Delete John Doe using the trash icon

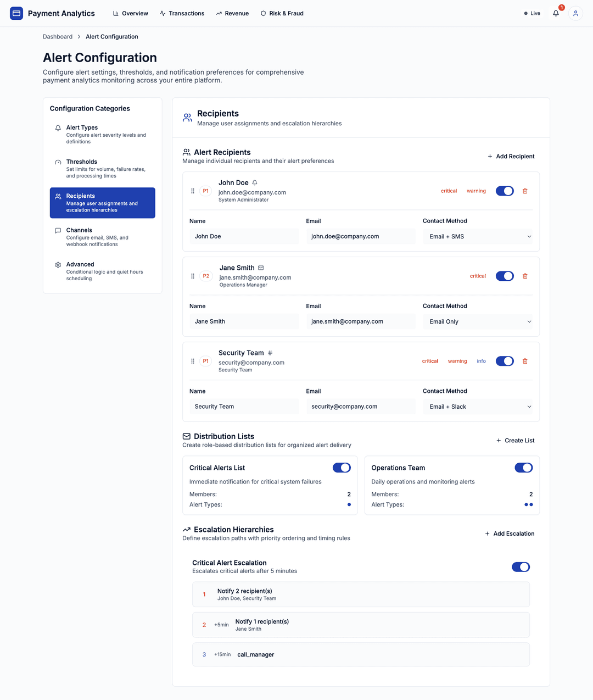click(525, 191)
